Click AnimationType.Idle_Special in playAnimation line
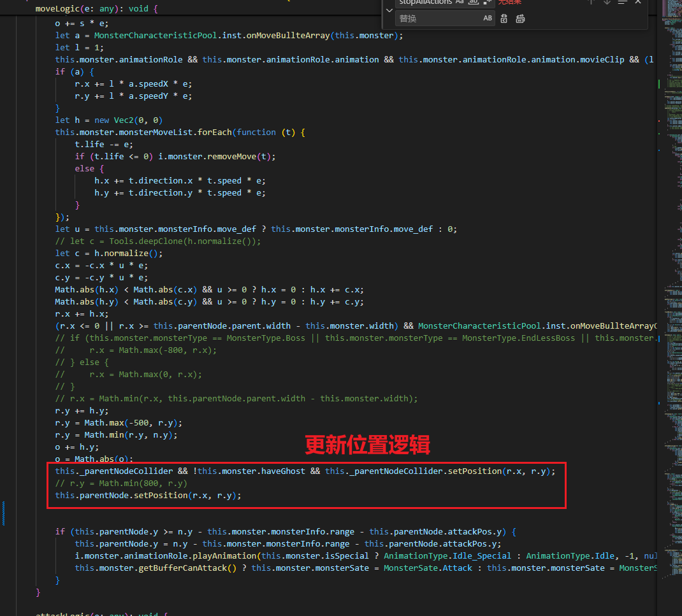 click(447, 556)
